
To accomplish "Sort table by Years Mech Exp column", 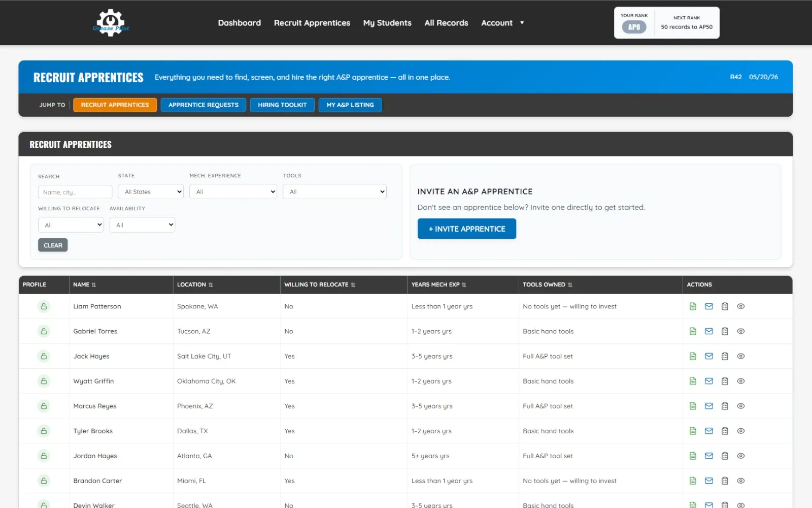I will pos(438,284).
